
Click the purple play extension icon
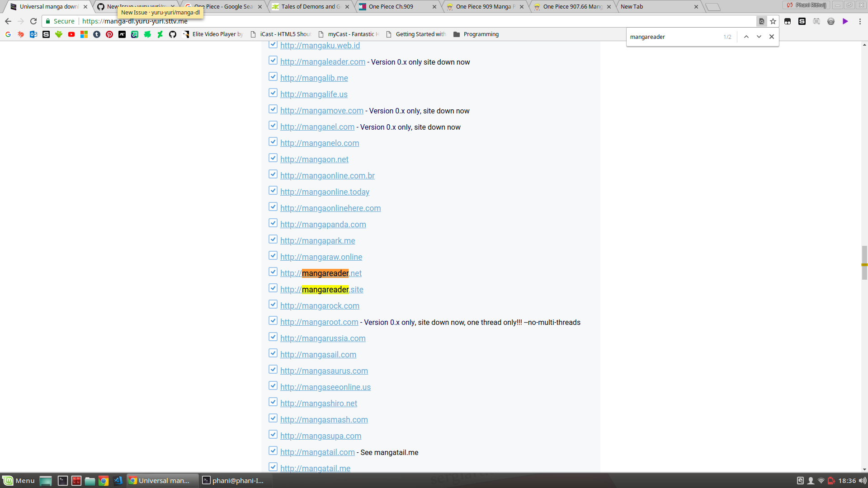click(845, 21)
